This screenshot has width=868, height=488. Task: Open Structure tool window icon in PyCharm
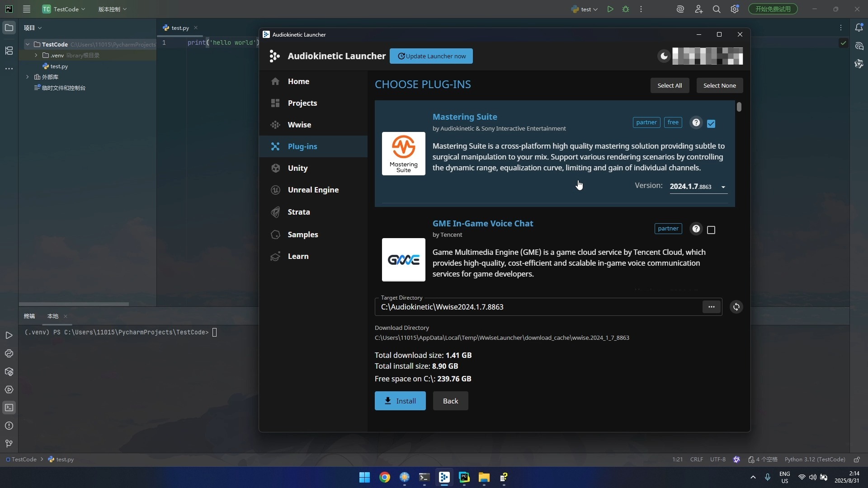[x=9, y=51]
